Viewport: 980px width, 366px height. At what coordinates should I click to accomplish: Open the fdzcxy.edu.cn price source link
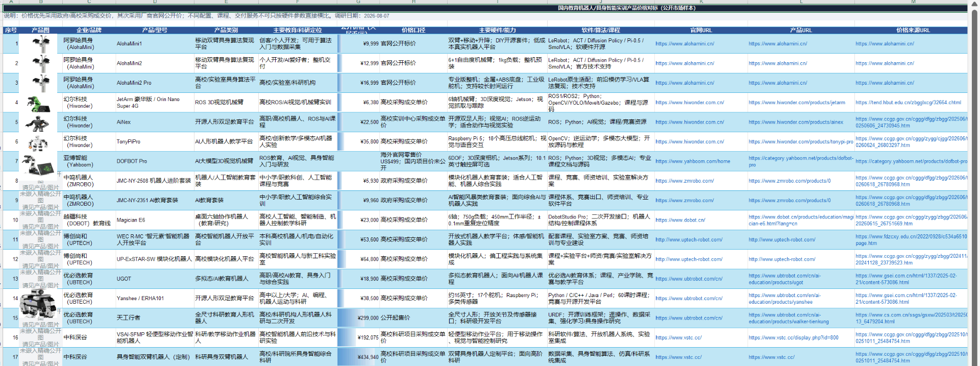pyautogui.click(x=911, y=240)
